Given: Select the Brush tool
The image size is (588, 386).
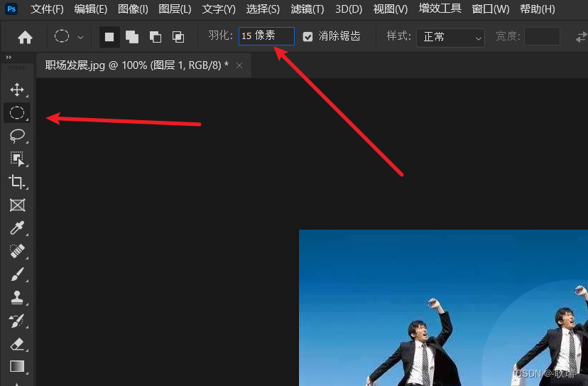Looking at the screenshot, I should [17, 274].
